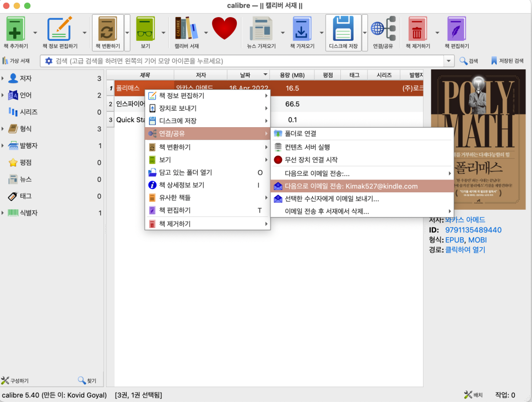The height and width of the screenshot is (402, 532).
Task: Select 선택한 수신자에게 이메일 보내기 in the submenu
Action: [x=362, y=199]
